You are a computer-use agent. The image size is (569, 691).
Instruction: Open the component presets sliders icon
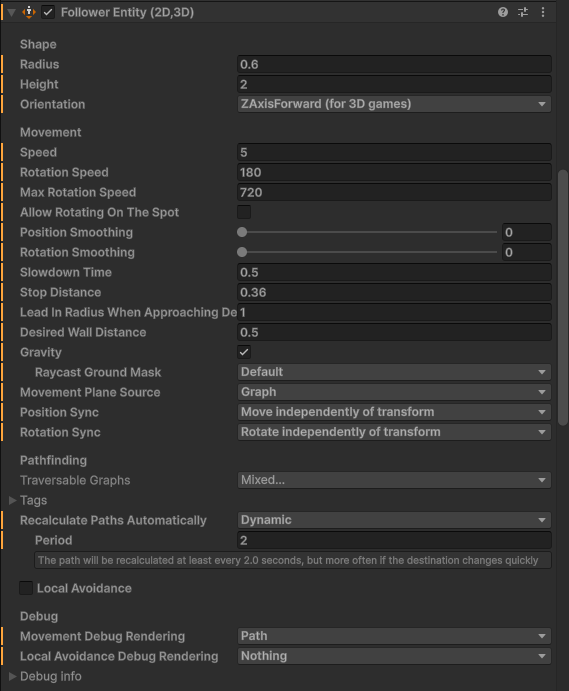523,12
